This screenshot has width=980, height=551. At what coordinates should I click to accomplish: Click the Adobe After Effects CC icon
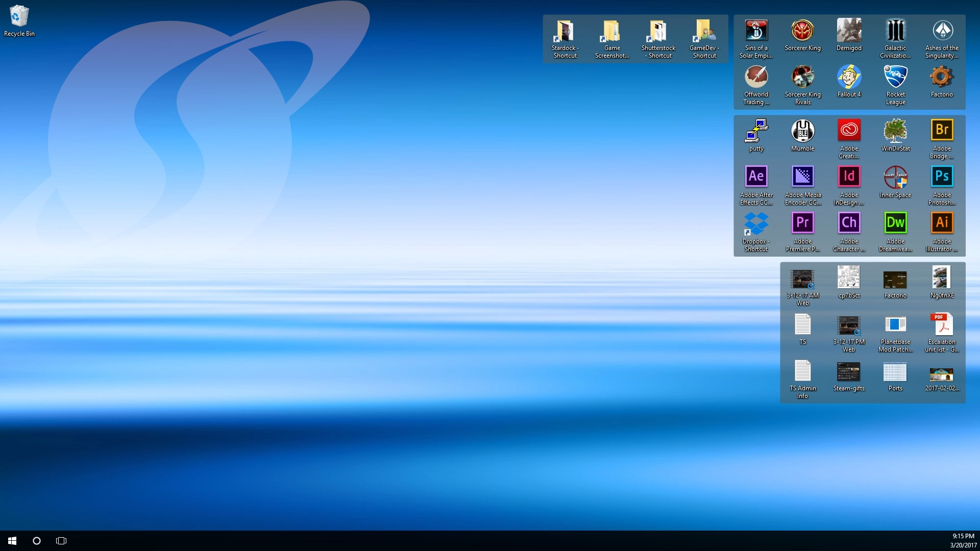[x=756, y=177]
